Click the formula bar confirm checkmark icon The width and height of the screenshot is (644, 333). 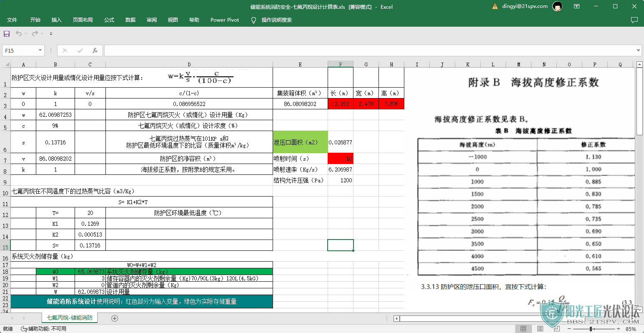pyautogui.click(x=80, y=50)
